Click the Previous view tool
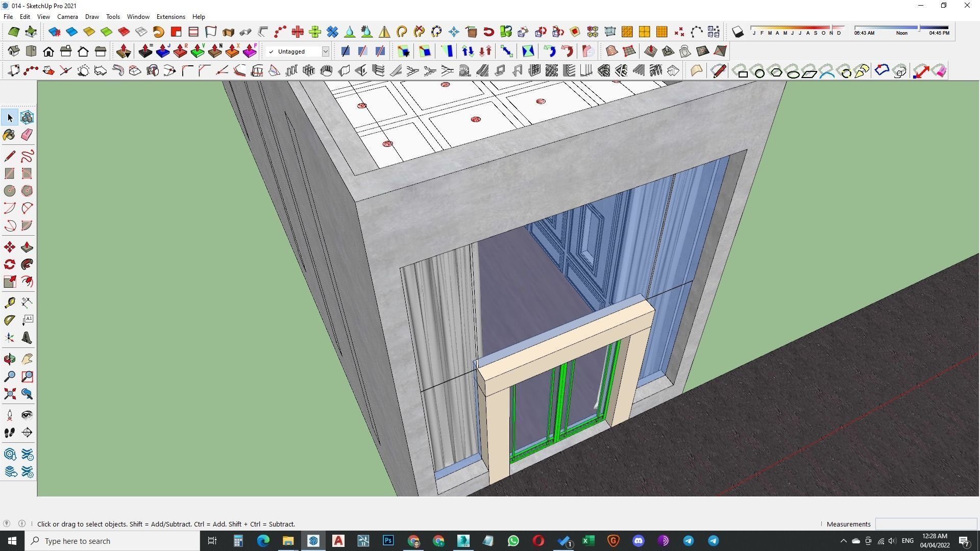The width and height of the screenshot is (980, 551). 27,394
